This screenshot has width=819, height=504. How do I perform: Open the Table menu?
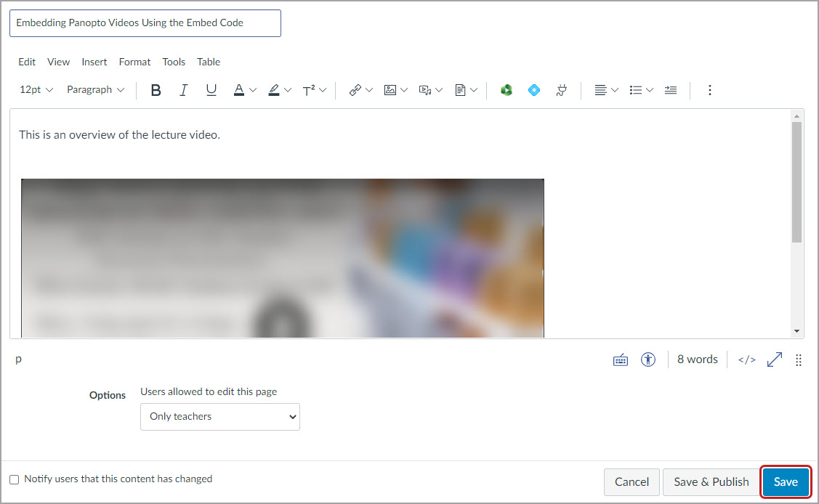[x=209, y=62]
